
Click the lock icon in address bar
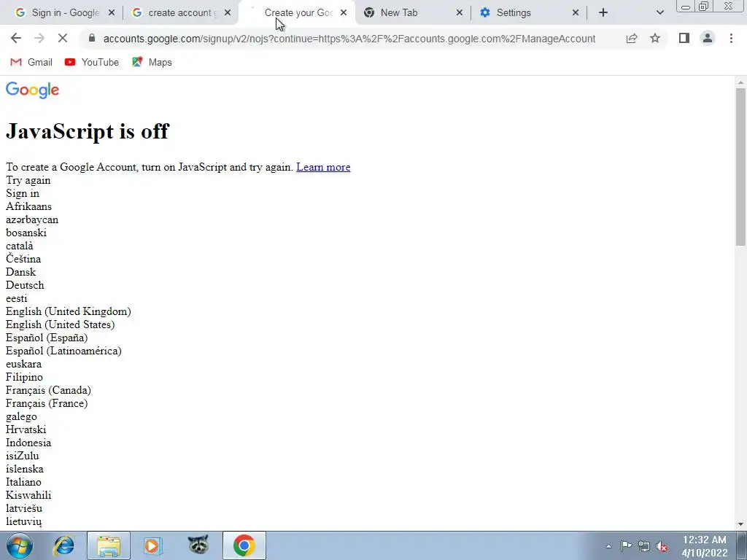pos(92,39)
